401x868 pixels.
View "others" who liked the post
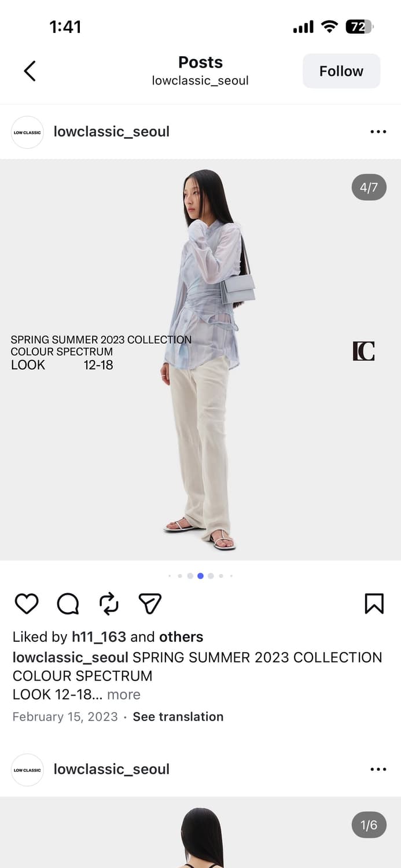(181, 637)
